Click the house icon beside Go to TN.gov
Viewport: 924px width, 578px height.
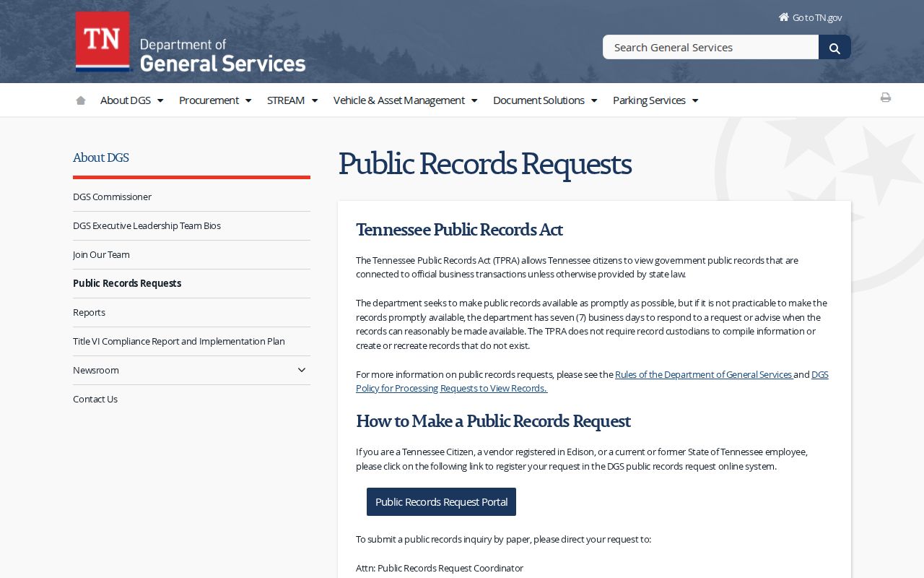click(x=784, y=17)
